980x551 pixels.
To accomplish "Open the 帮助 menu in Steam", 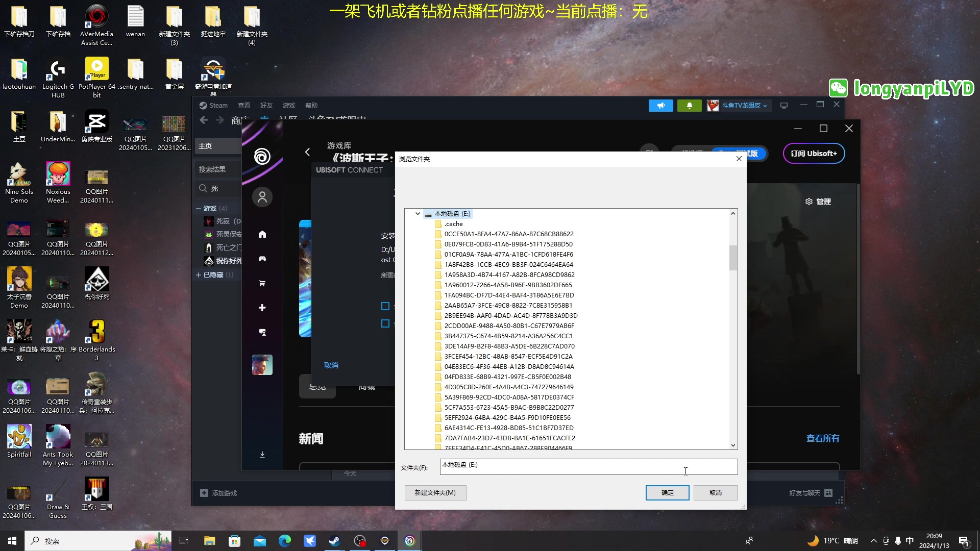I will 312,105.
